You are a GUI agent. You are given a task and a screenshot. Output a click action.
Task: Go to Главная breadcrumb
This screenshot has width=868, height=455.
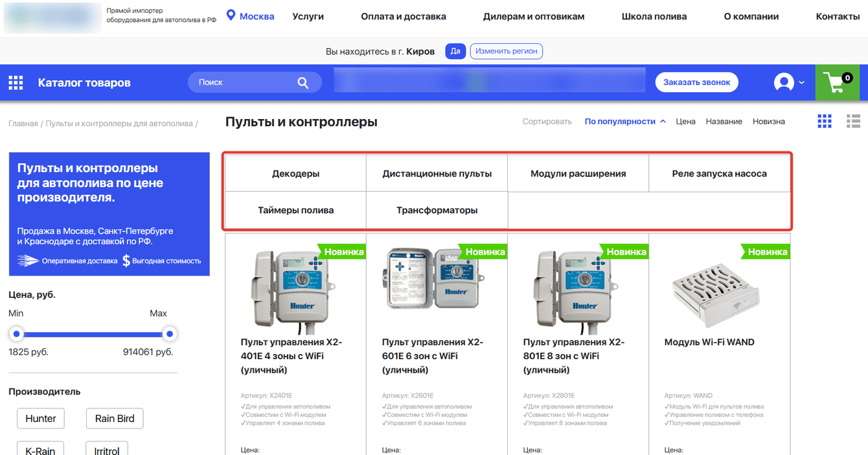click(x=23, y=123)
